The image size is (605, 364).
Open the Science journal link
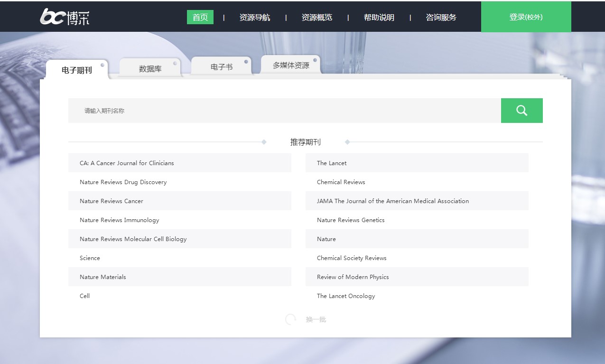click(90, 258)
